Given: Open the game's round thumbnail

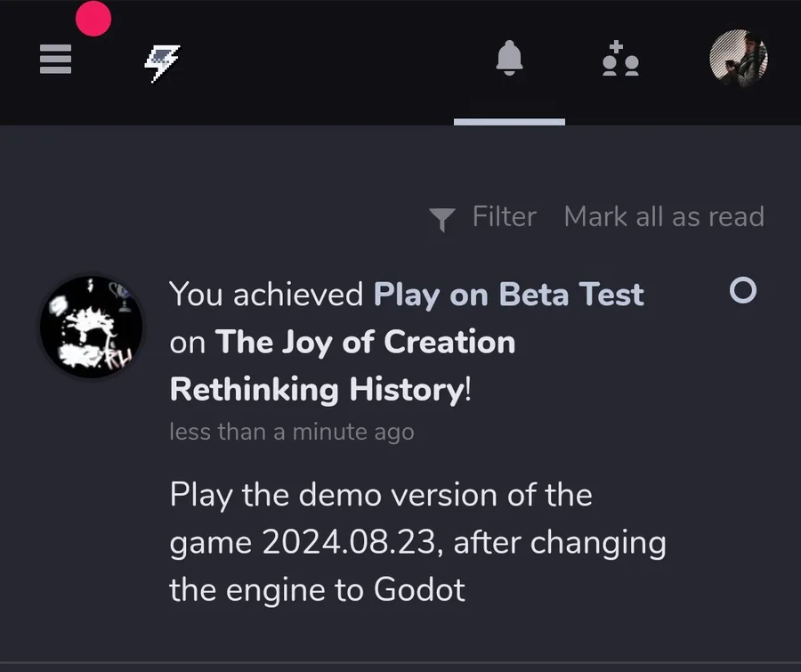Looking at the screenshot, I should point(92,327).
